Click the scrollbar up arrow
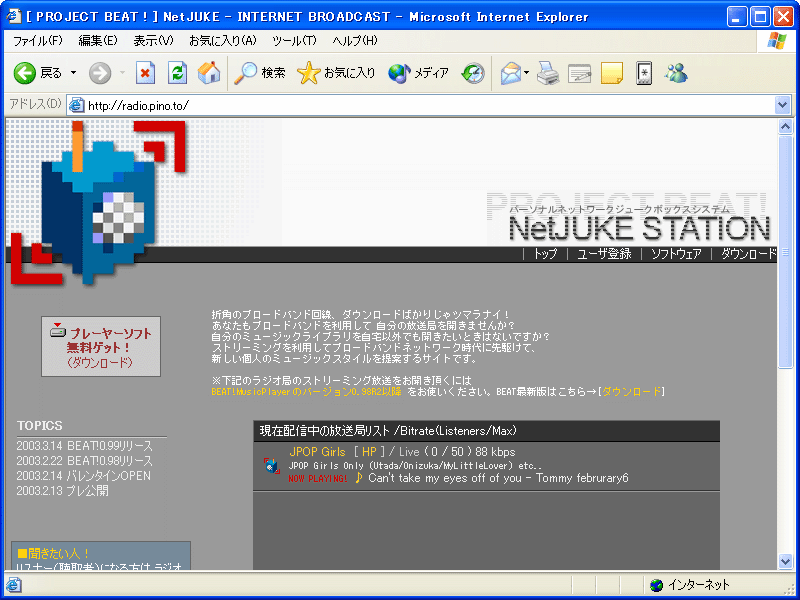The image size is (800, 600). tap(785, 126)
